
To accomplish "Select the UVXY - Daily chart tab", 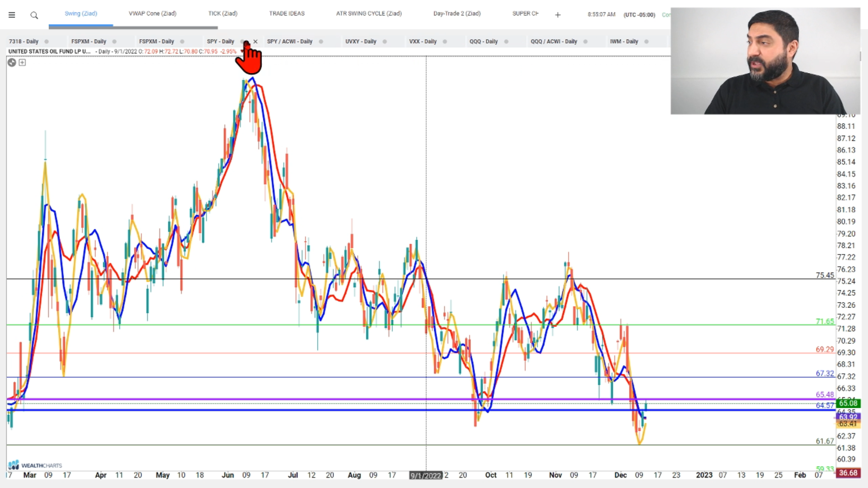I will coord(361,42).
